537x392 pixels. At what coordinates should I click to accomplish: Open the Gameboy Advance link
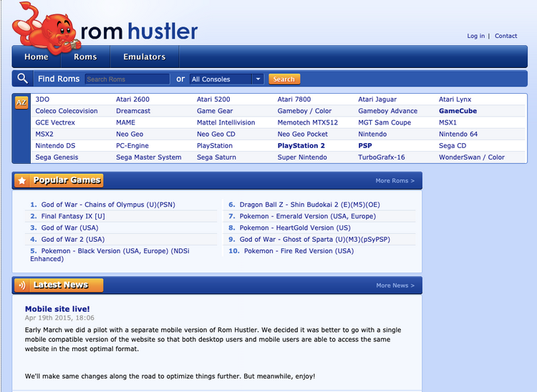[x=387, y=111]
